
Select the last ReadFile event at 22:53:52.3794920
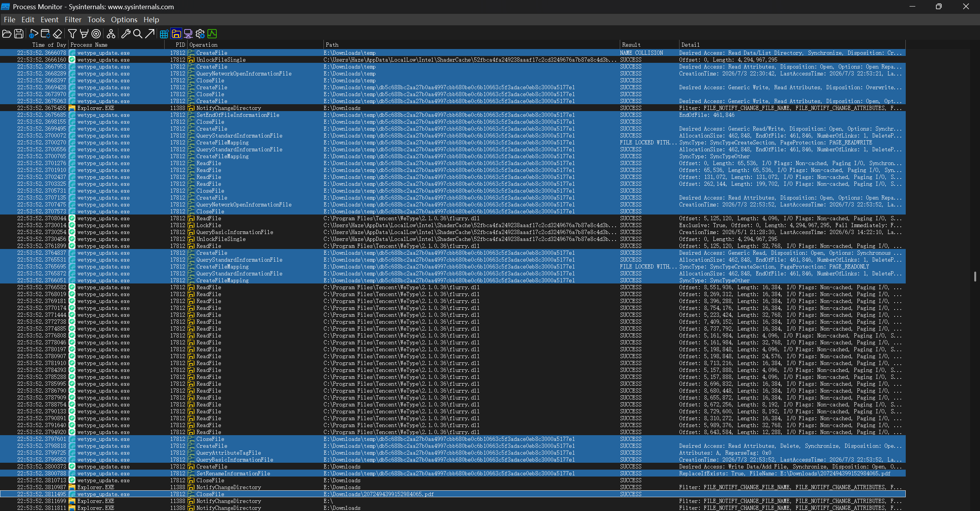[x=453, y=432]
